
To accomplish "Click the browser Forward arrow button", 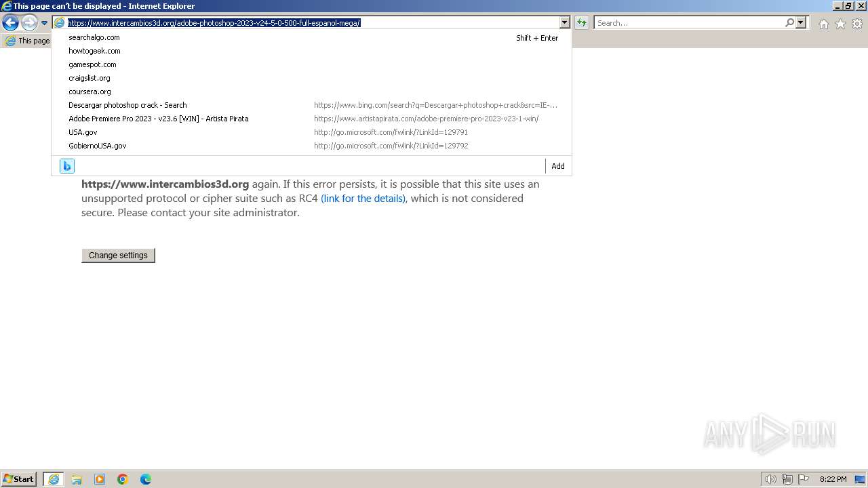I will point(29,23).
